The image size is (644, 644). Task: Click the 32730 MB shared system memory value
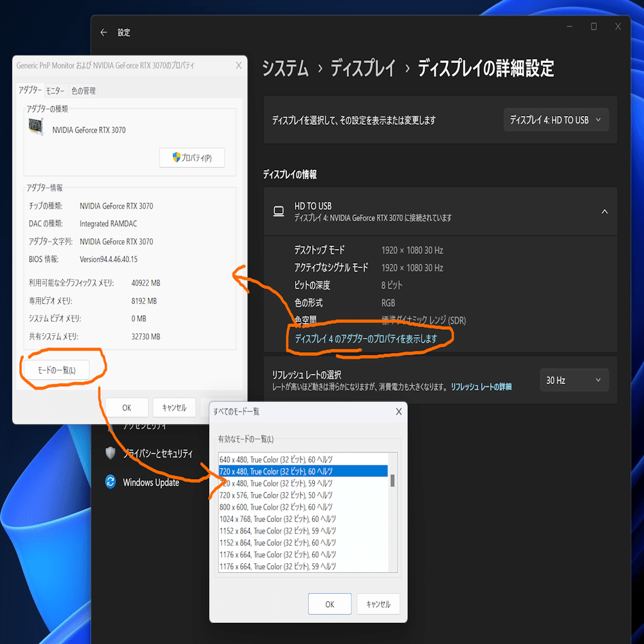point(146,337)
